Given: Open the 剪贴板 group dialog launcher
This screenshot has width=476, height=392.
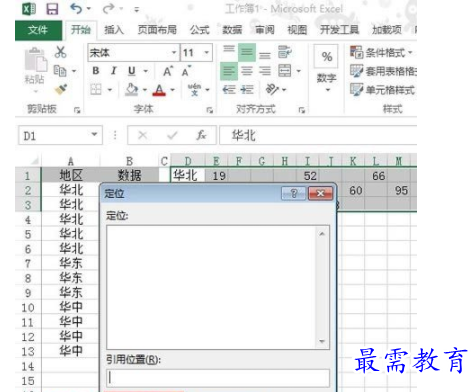Looking at the screenshot, I should coord(77,110).
